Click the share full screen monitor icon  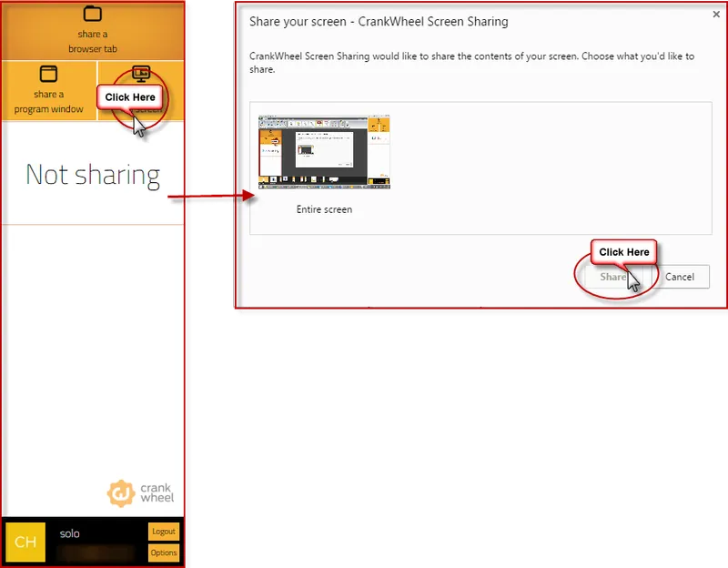tap(141, 74)
